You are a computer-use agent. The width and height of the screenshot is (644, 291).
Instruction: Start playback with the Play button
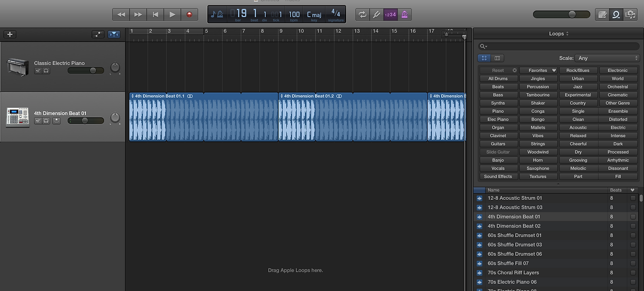coord(172,15)
